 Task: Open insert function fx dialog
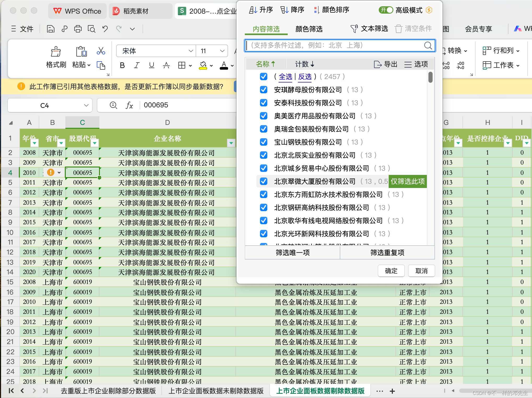129,105
